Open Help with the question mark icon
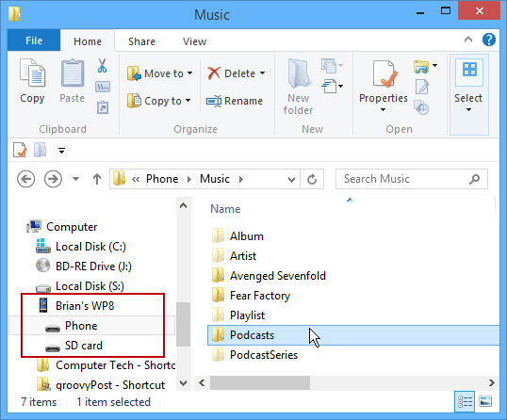507x420 pixels. point(488,40)
